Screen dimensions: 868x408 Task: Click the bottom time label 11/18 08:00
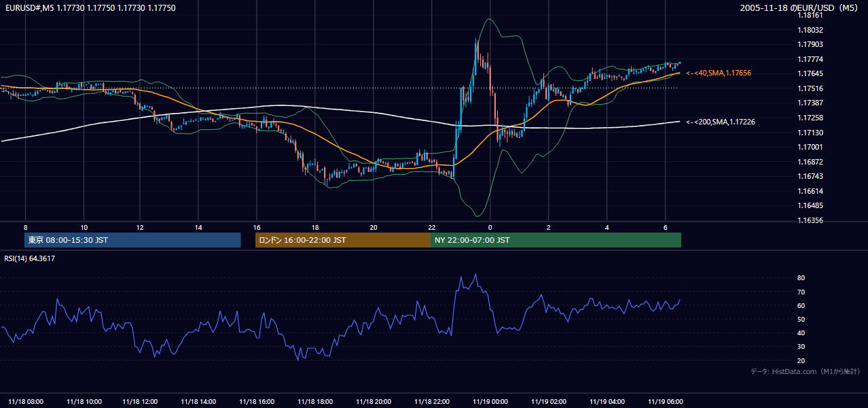point(26,401)
